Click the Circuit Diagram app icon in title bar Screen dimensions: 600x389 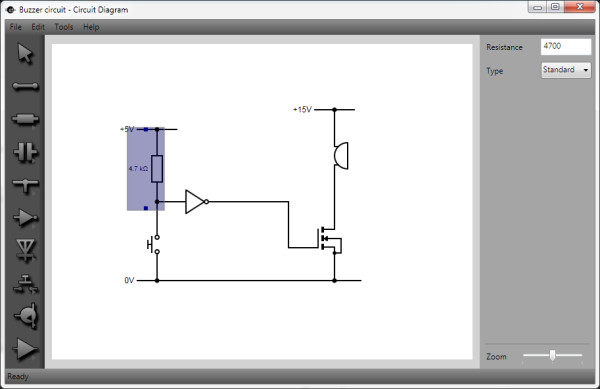11,10
